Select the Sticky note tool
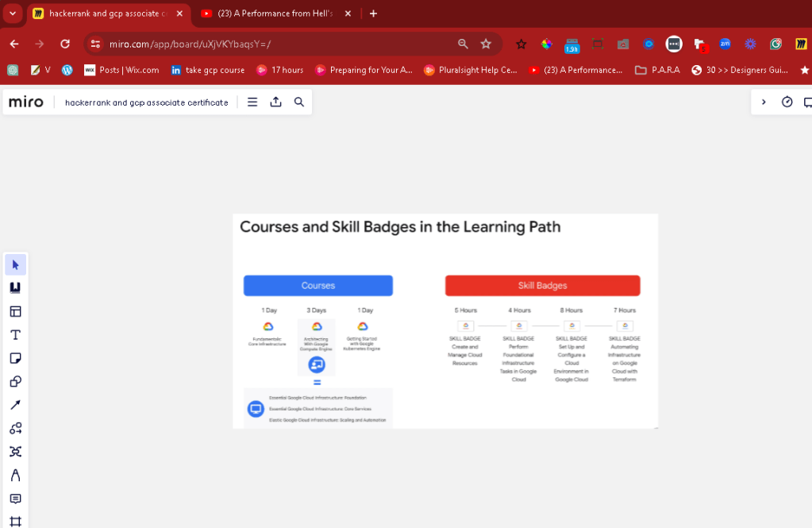Viewport: 812px width, 528px height. click(16, 358)
